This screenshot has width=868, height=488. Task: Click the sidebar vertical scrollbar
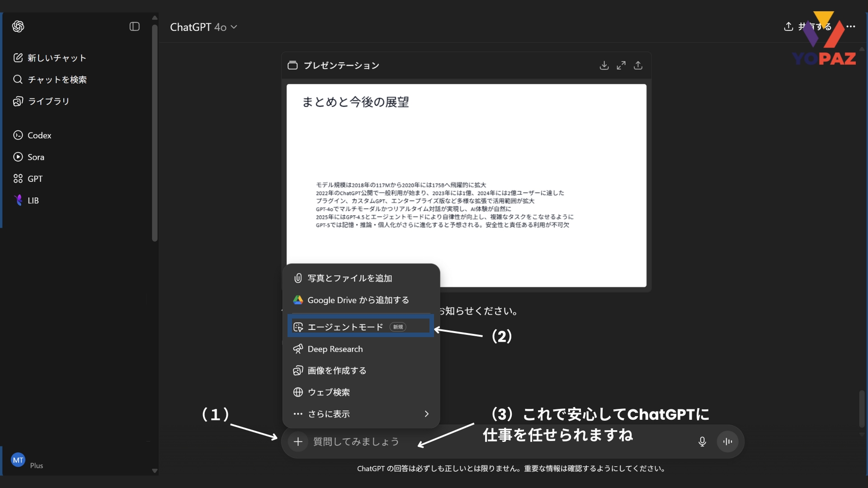[155, 133]
